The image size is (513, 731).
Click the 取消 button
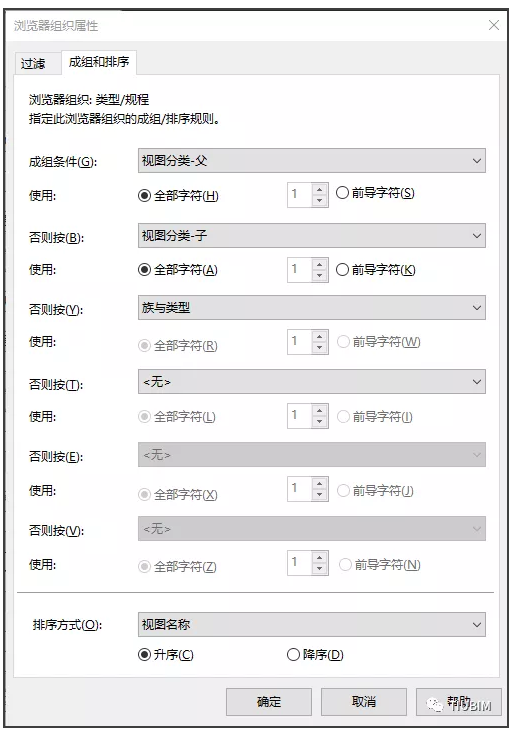point(364,702)
